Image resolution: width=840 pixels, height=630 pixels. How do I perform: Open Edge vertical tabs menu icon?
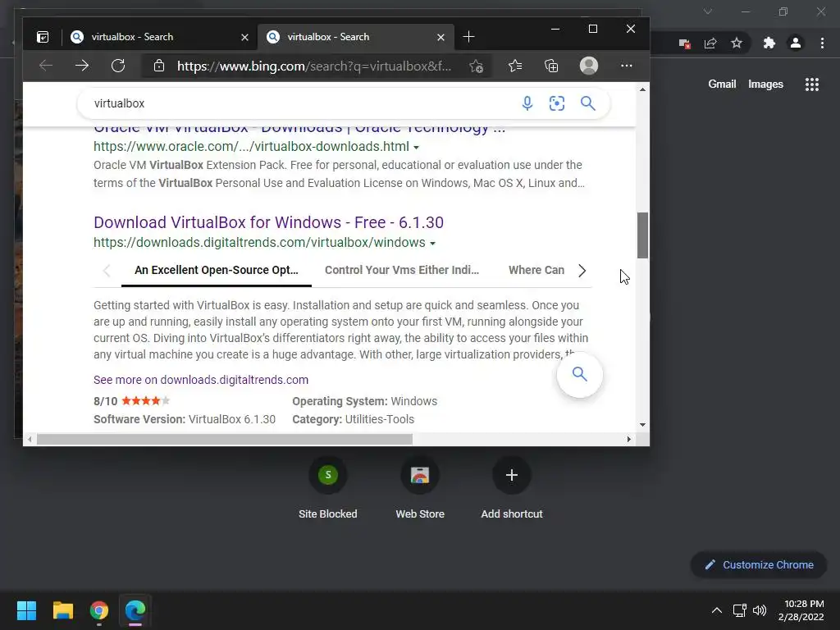coord(43,37)
